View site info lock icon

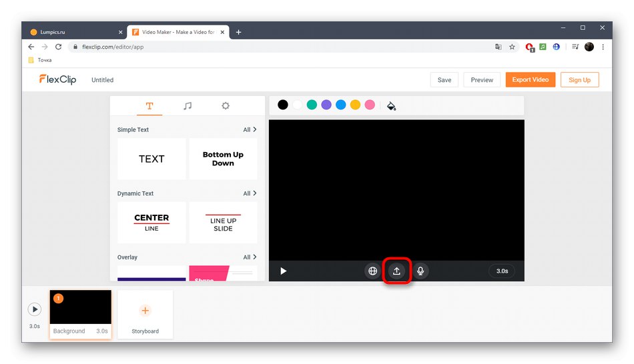pos(75,47)
